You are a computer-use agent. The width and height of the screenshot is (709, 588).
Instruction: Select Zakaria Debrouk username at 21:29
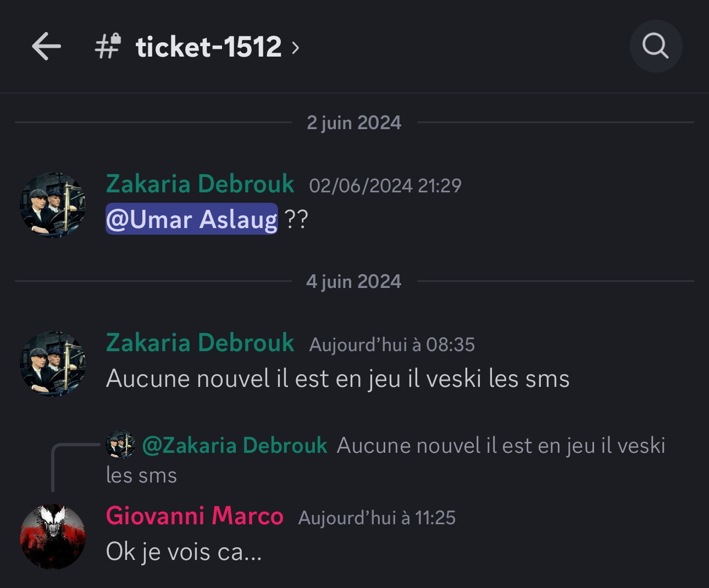[x=200, y=184]
